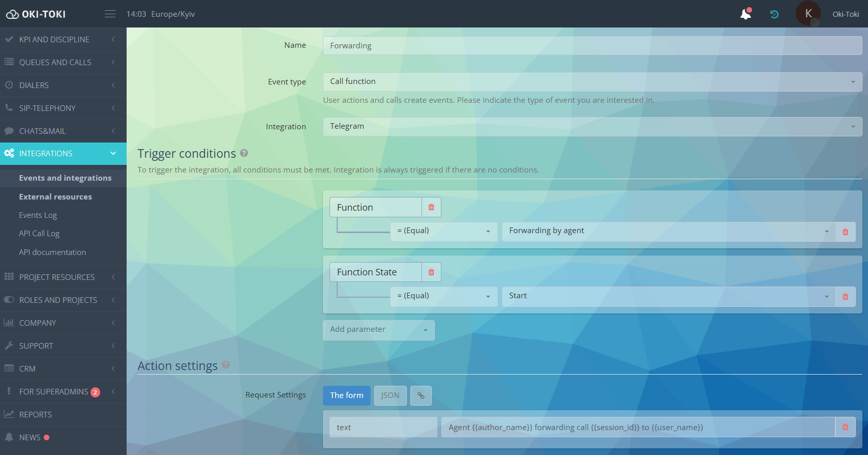Remove the 'Start' value row

tap(845, 297)
